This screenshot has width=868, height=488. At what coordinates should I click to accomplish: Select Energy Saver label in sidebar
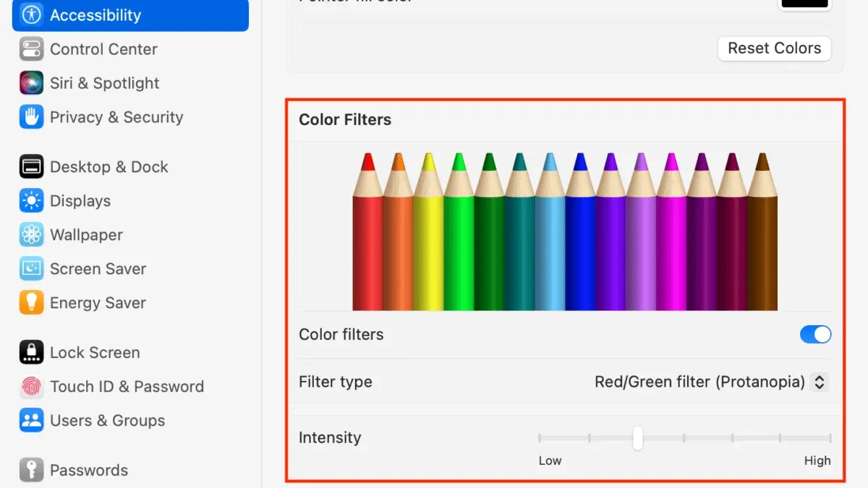click(98, 303)
